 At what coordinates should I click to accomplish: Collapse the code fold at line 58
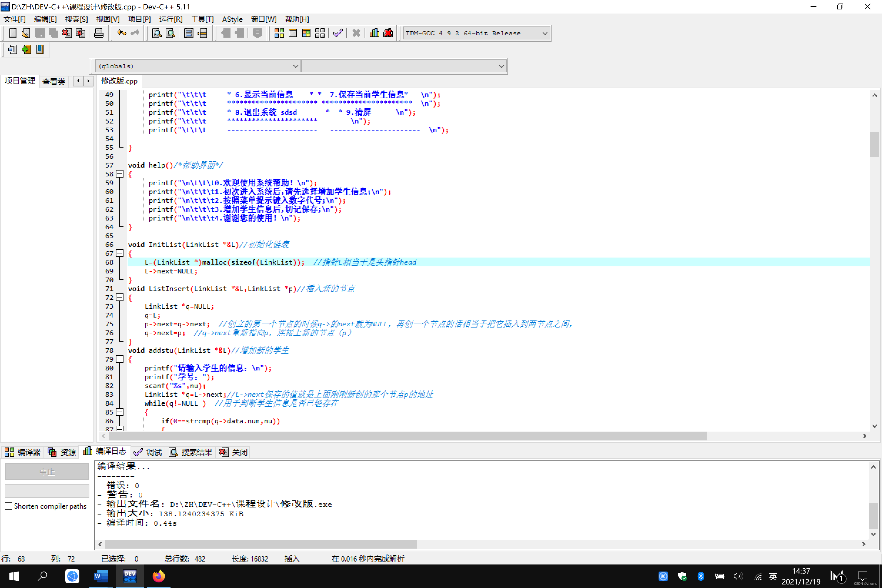coord(120,174)
